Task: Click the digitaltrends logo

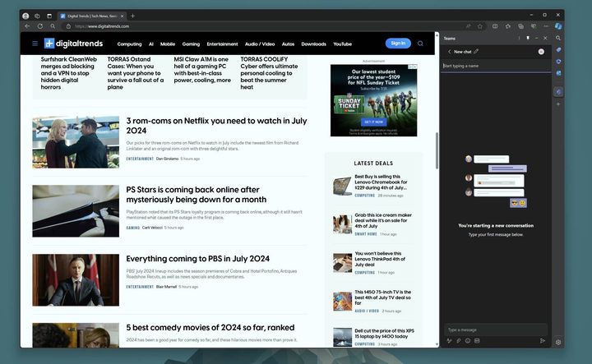Action: 73,44
